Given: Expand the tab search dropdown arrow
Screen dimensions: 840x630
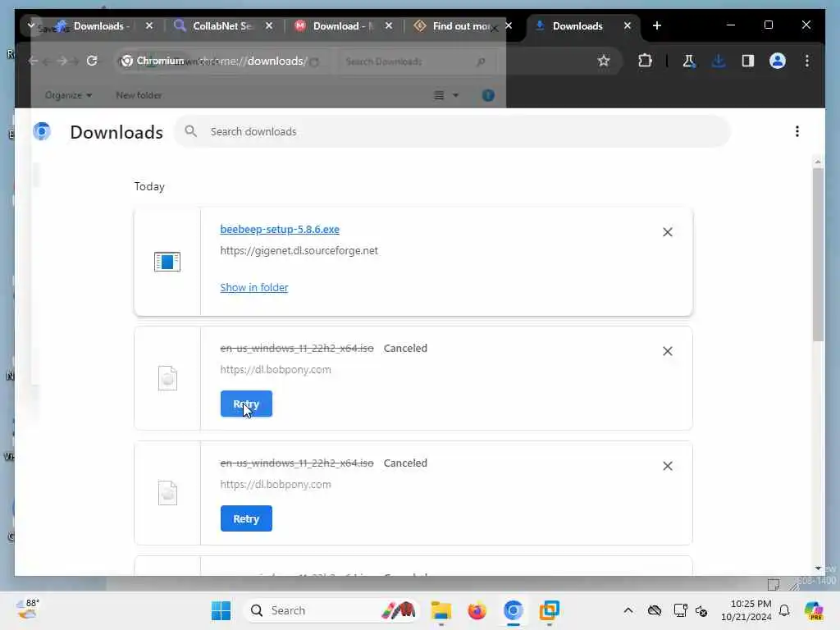Looking at the screenshot, I should click(30, 25).
